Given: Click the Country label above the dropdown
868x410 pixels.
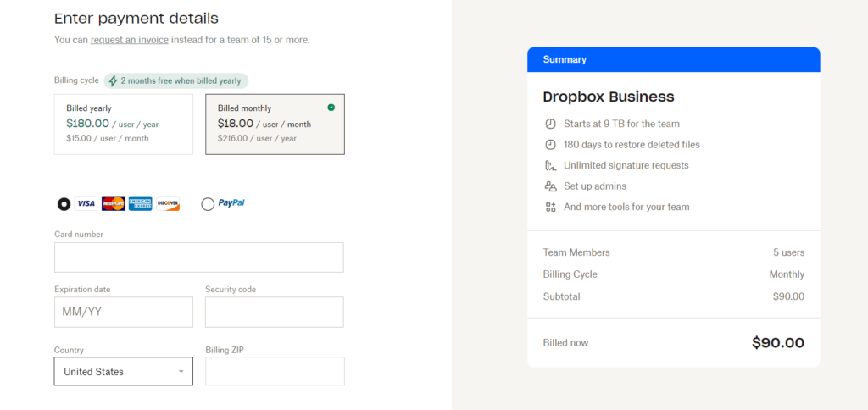Looking at the screenshot, I should [x=69, y=350].
